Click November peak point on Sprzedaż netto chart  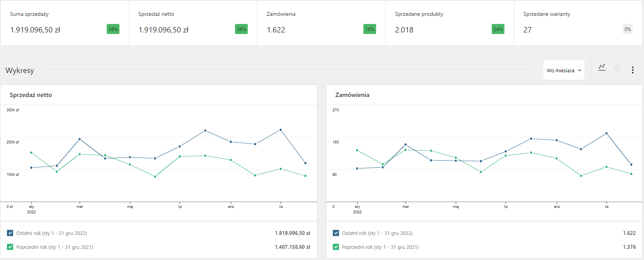click(x=281, y=130)
